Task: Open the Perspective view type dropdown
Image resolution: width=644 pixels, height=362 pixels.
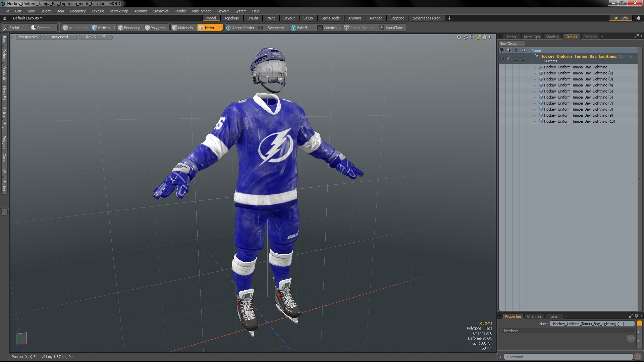Action: click(x=28, y=37)
